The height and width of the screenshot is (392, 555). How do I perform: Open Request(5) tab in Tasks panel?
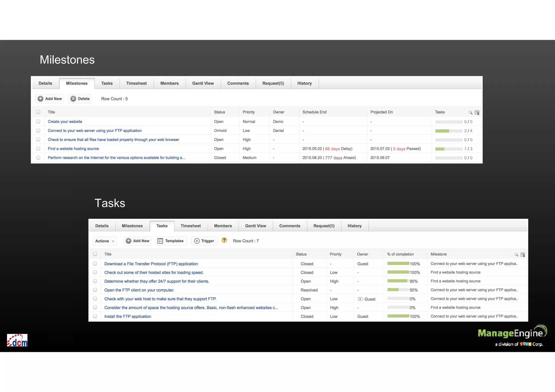pos(324,226)
